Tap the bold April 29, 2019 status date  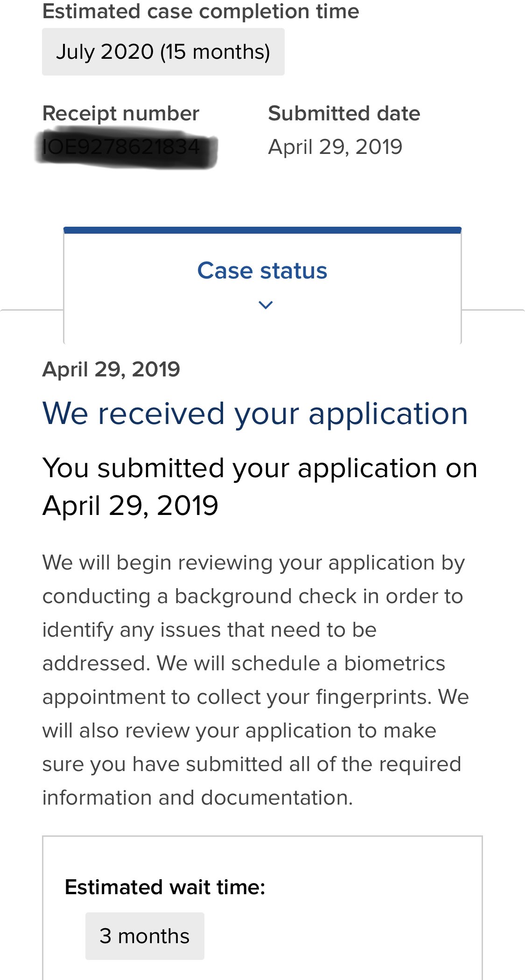click(x=111, y=369)
